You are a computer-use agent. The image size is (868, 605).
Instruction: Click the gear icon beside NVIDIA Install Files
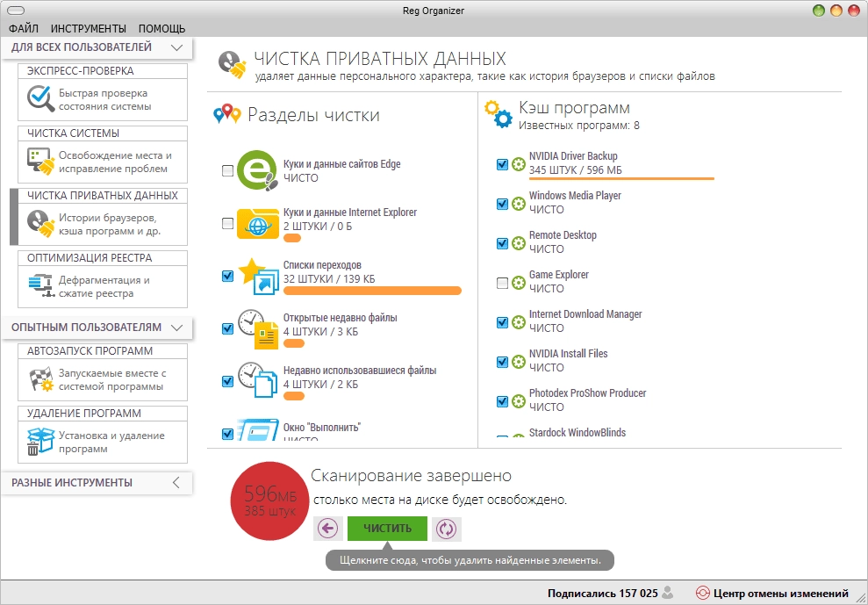518,361
